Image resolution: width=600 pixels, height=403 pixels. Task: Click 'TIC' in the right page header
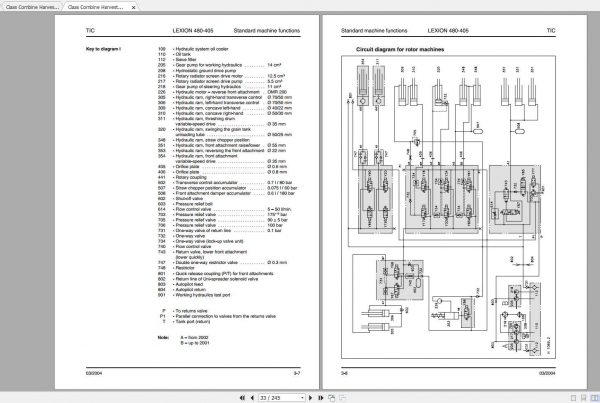[551, 31]
